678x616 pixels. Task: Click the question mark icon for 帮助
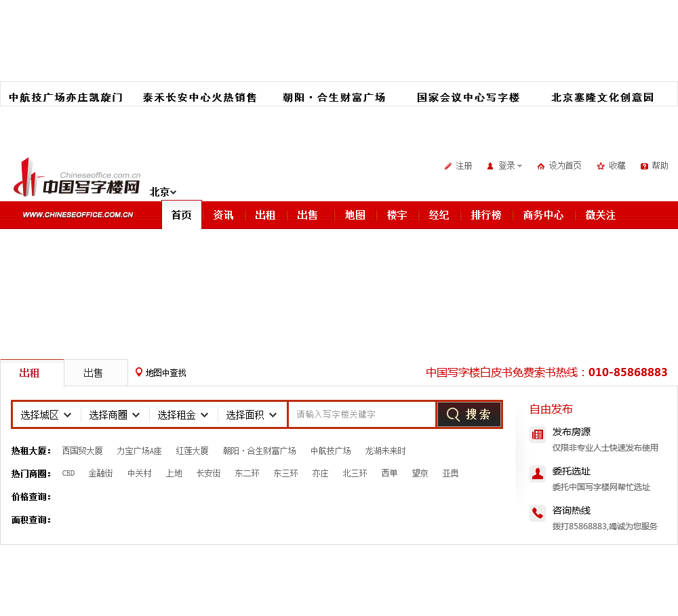pos(644,166)
